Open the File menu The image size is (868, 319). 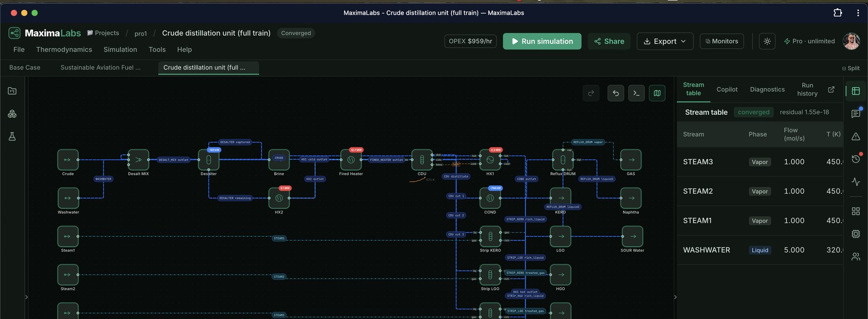coord(19,50)
